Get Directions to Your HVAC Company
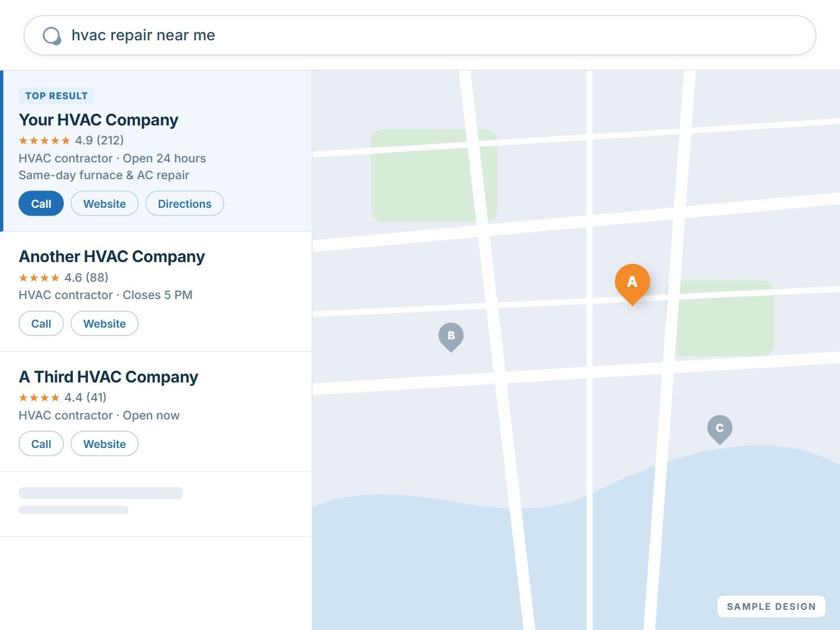 185,203
